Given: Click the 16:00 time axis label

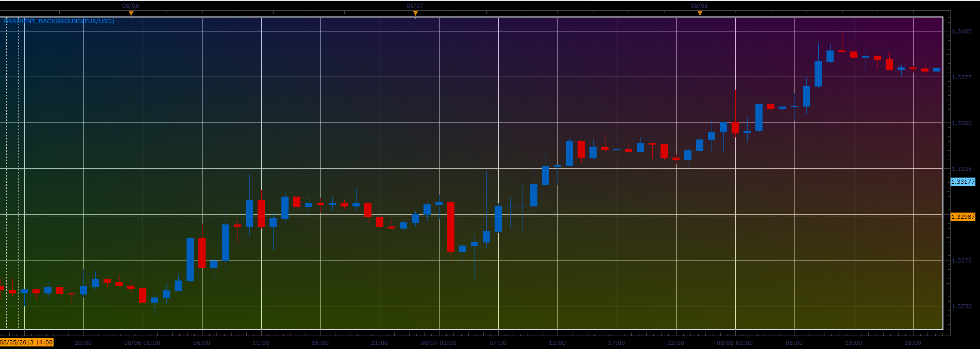Looking at the screenshot, I should coord(320,343).
